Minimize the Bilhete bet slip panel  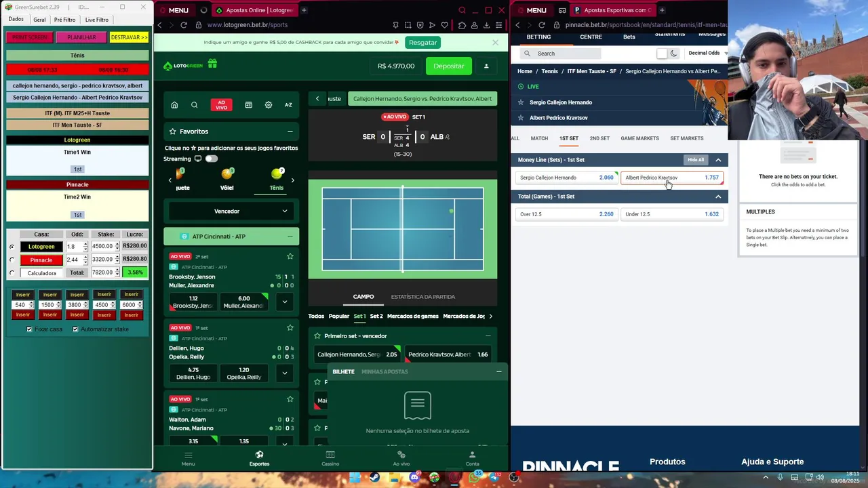pos(498,371)
